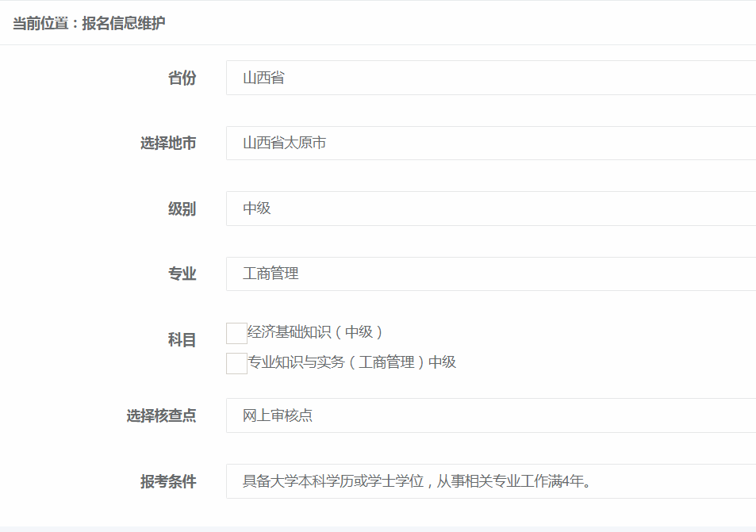The image size is (756, 532).
Task: Open the 省份 dropdown showing 山西省
Action: tap(490, 78)
